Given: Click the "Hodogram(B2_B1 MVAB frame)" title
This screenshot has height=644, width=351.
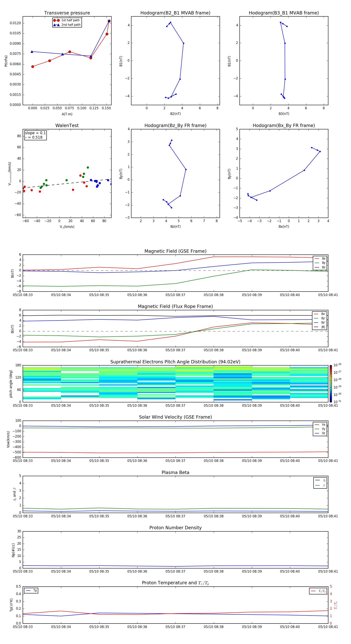Looking at the screenshot, I should click(x=175, y=13).
